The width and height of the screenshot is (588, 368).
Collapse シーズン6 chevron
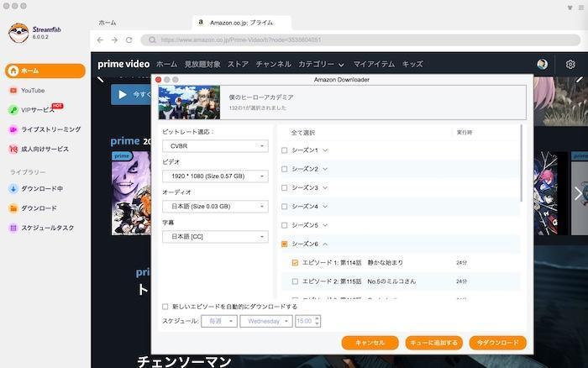coord(325,244)
